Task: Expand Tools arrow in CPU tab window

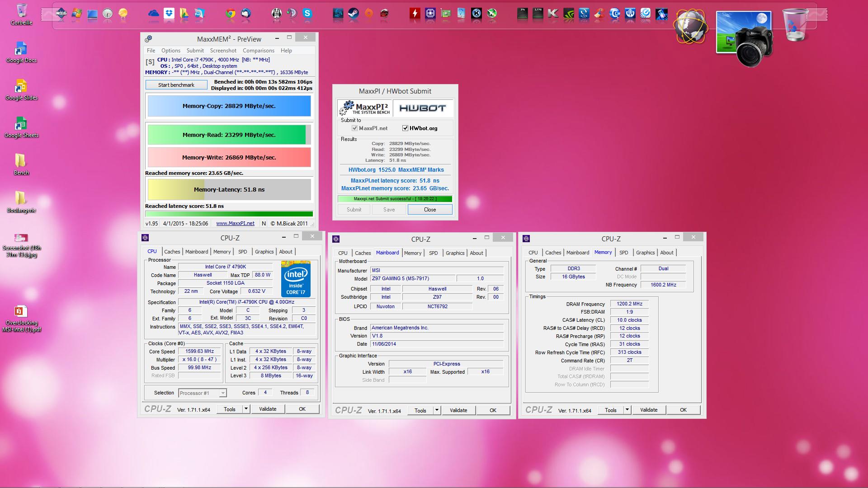Action: click(246, 409)
